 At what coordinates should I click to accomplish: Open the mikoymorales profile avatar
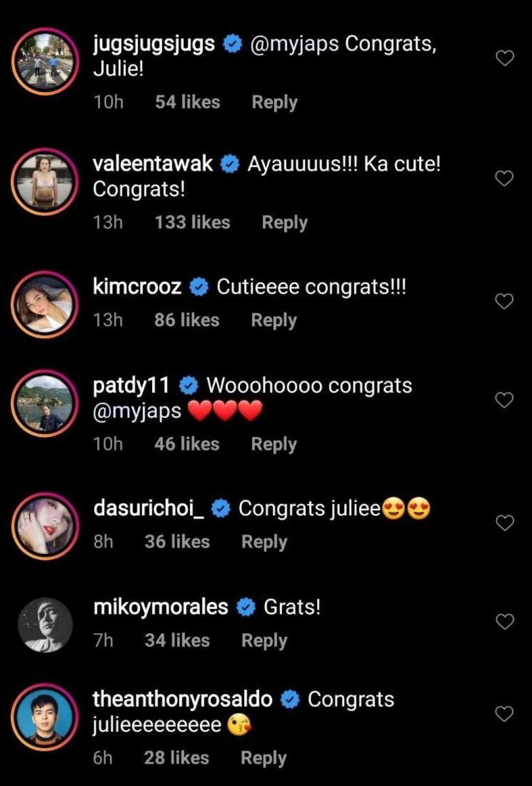(x=45, y=624)
